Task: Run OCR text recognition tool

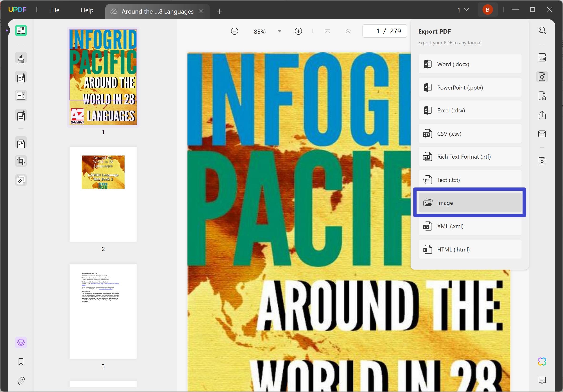Action: tap(542, 58)
